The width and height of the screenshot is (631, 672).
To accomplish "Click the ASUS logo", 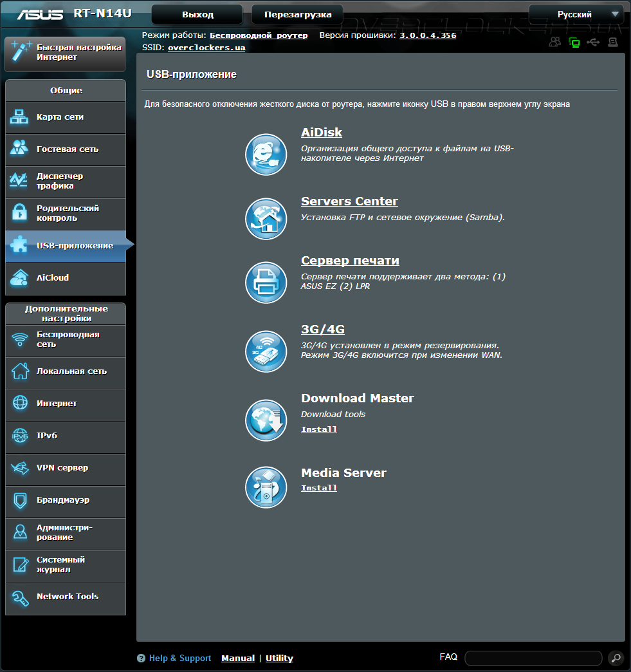I will point(40,15).
